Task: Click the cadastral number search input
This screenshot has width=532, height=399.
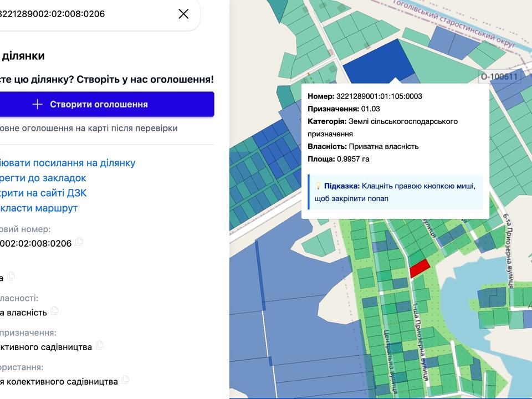Action: (x=83, y=14)
